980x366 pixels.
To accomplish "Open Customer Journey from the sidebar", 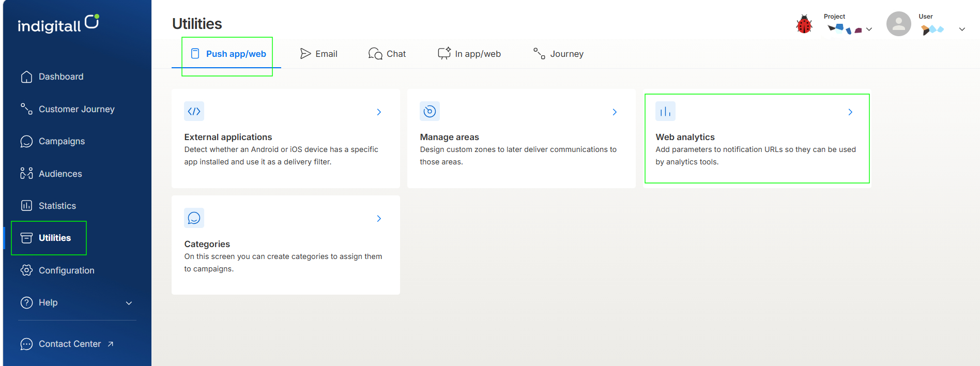I will coord(76,109).
